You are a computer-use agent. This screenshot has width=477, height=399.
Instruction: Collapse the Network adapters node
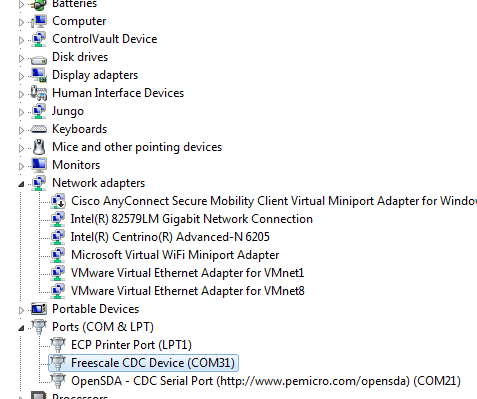tap(21, 184)
